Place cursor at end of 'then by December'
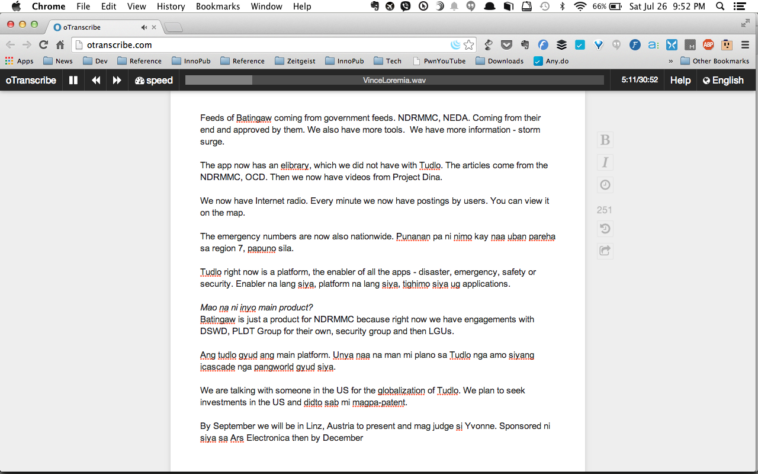Screen dimensions: 758x474 (x=364, y=438)
